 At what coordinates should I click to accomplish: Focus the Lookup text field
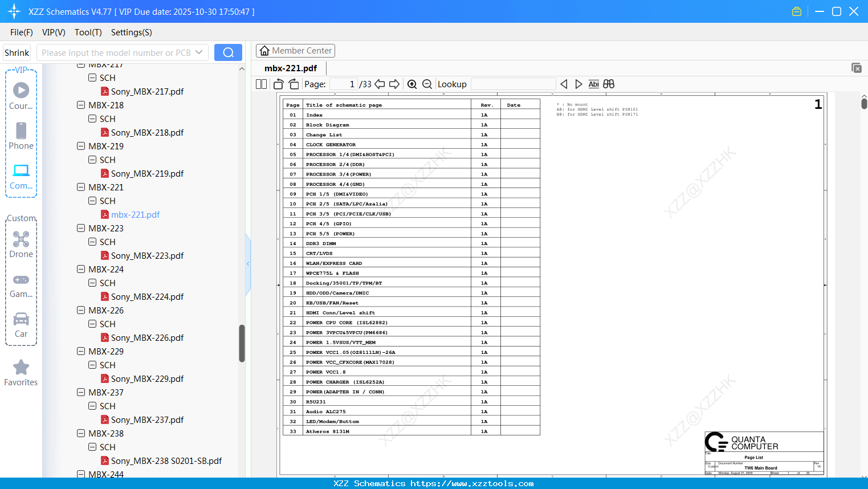tap(513, 84)
